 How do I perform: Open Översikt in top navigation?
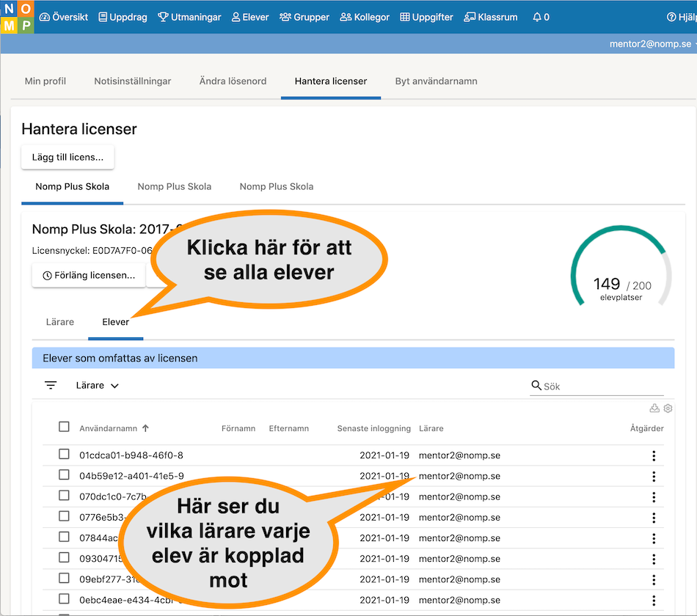coord(64,18)
